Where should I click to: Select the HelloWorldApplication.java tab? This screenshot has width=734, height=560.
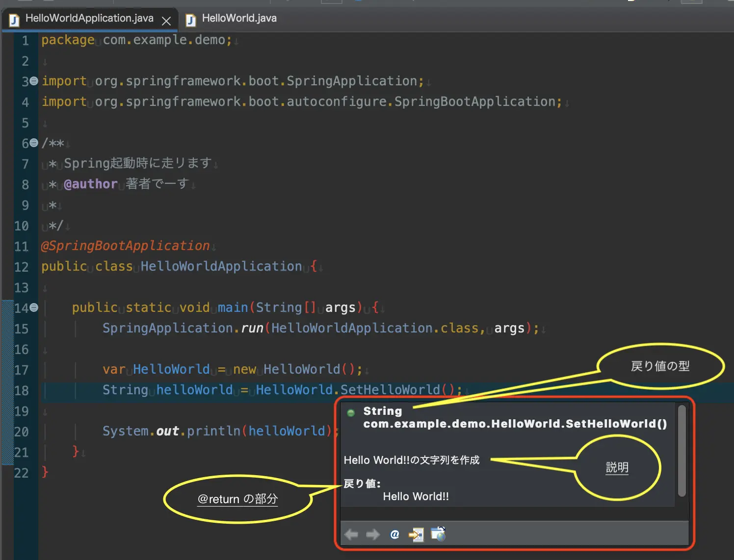coord(83,19)
